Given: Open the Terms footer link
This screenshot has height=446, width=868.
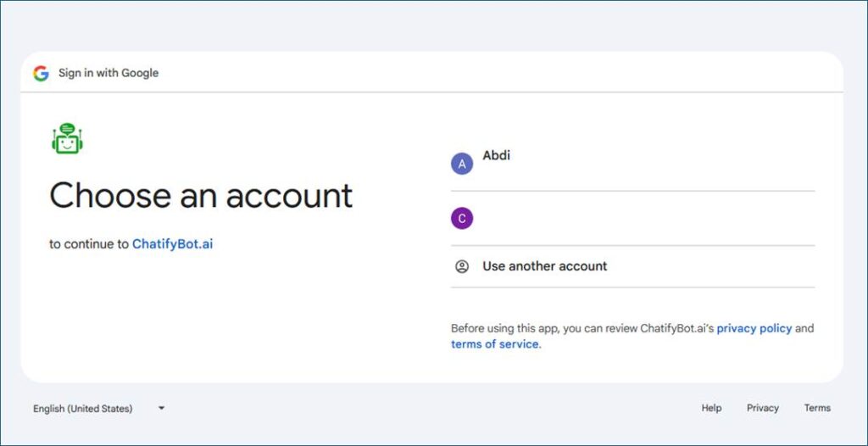Looking at the screenshot, I should pyautogui.click(x=817, y=408).
